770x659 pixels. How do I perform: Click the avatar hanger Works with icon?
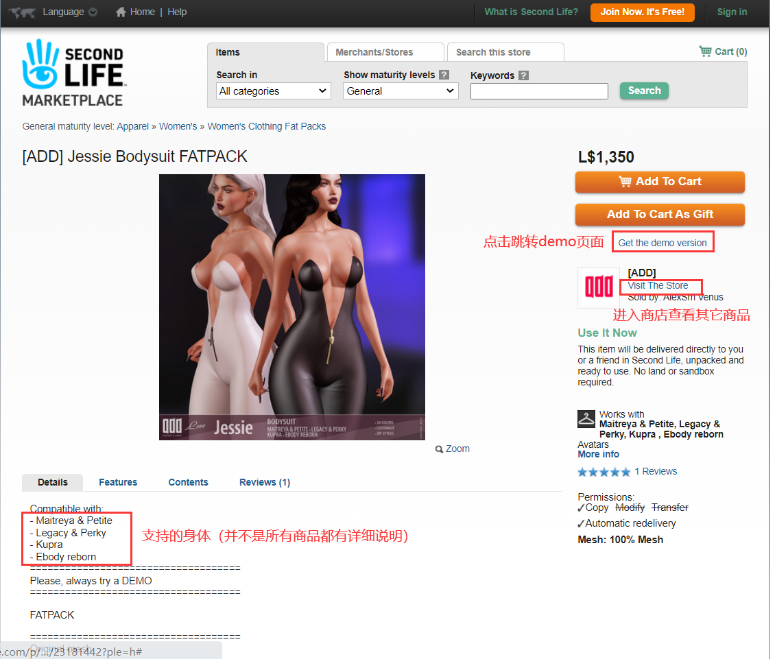click(586, 419)
